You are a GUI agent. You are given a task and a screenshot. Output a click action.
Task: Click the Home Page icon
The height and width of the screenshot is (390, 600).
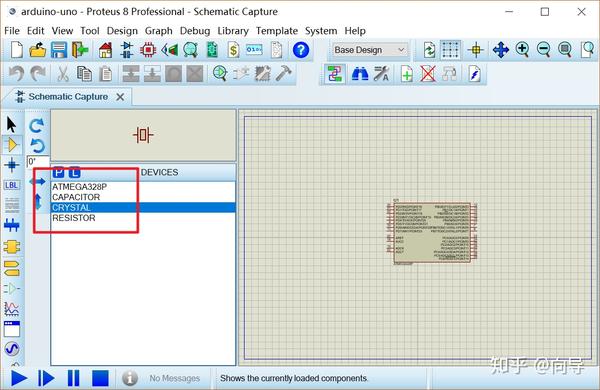tap(106, 50)
